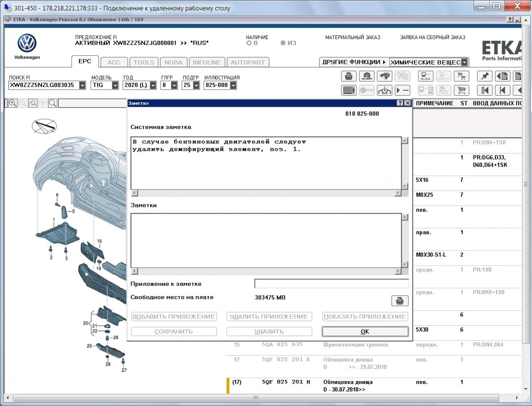This screenshot has height=406, width=532.
Task: Click the system note vertical scrollbar down arrow
Action: click(x=405, y=186)
